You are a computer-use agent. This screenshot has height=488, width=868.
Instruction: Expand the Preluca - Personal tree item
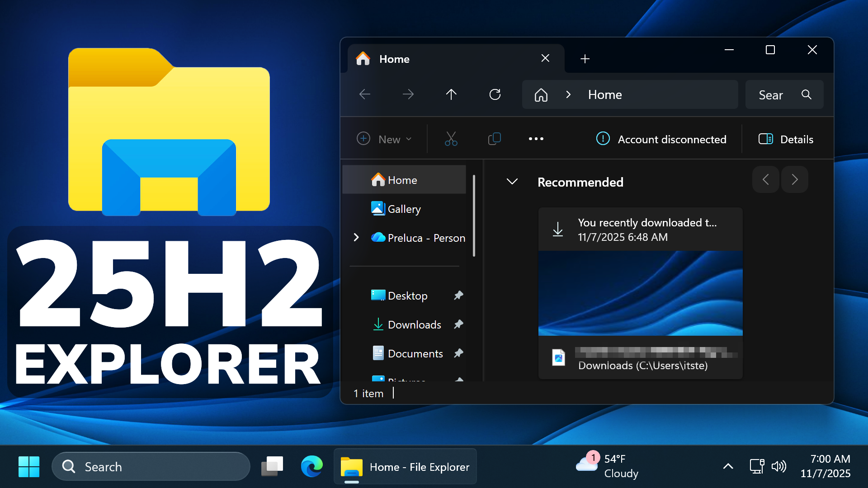(x=356, y=237)
